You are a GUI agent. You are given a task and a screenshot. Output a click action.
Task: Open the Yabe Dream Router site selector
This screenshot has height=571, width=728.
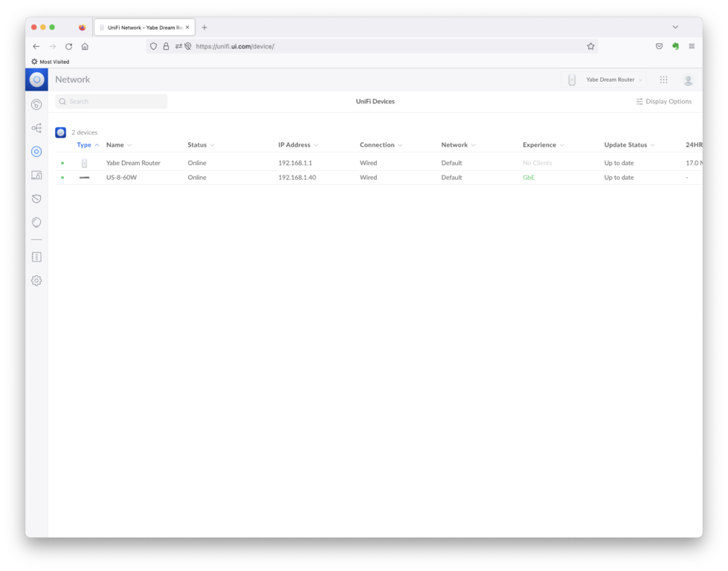[604, 80]
